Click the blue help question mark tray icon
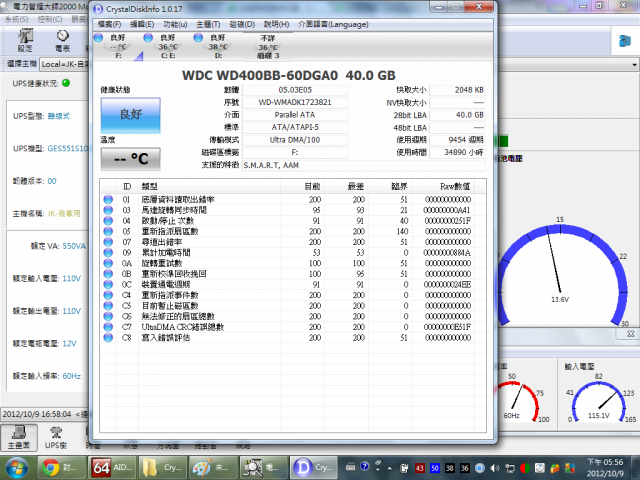 pyautogui.click(x=364, y=467)
